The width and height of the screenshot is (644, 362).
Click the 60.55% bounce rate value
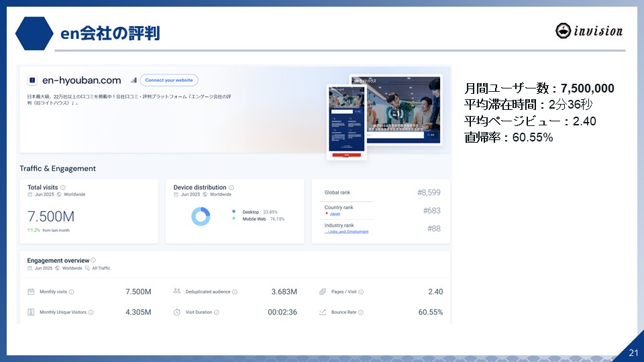pyautogui.click(x=431, y=312)
